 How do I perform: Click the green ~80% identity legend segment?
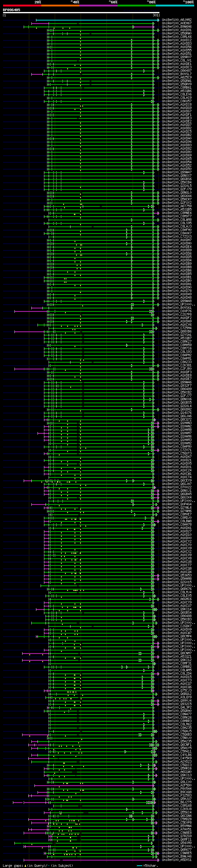click(x=137, y=6)
